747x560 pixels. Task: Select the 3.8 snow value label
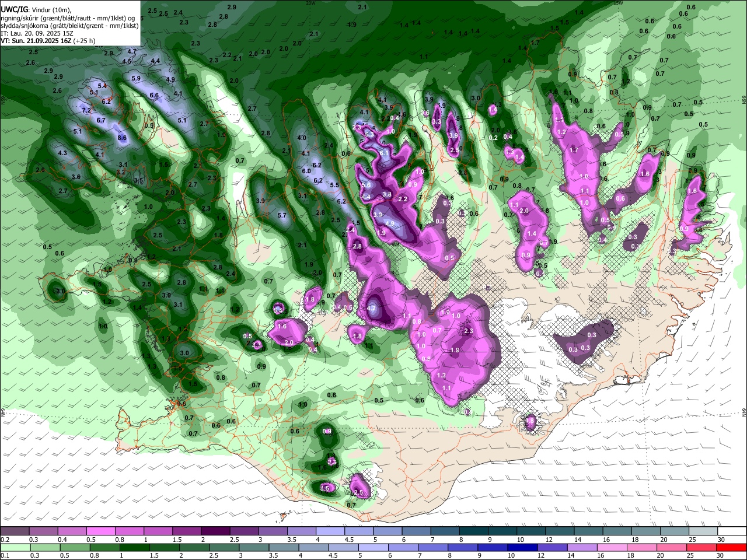[386, 194]
